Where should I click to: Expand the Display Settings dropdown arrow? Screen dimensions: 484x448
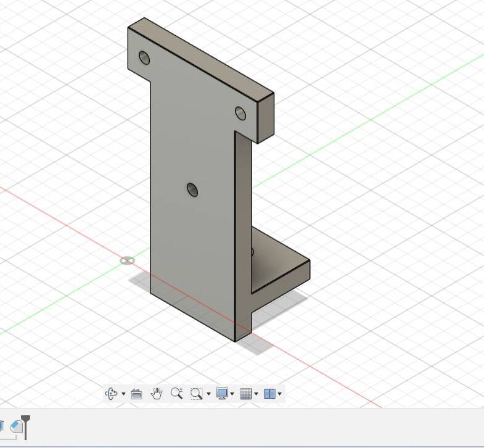232,394
